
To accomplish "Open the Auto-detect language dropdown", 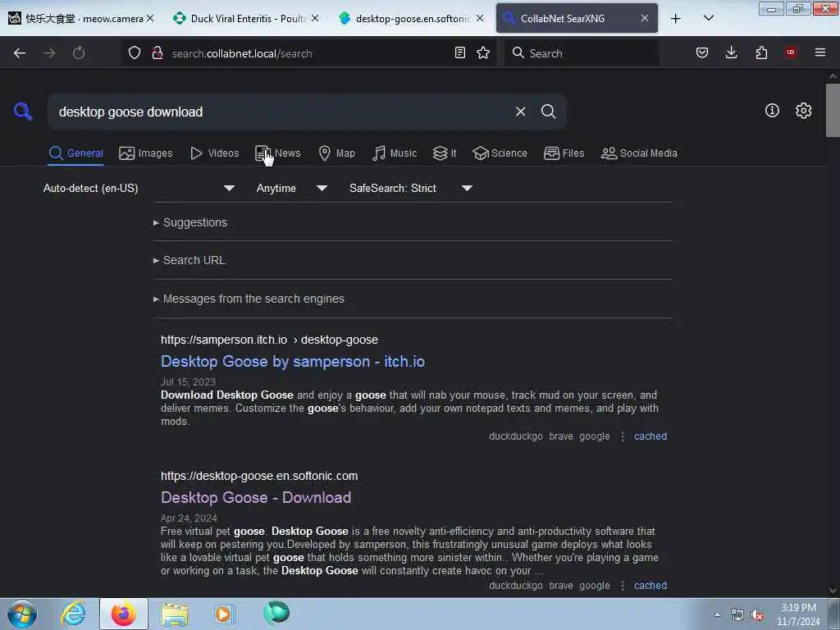I will [x=139, y=188].
